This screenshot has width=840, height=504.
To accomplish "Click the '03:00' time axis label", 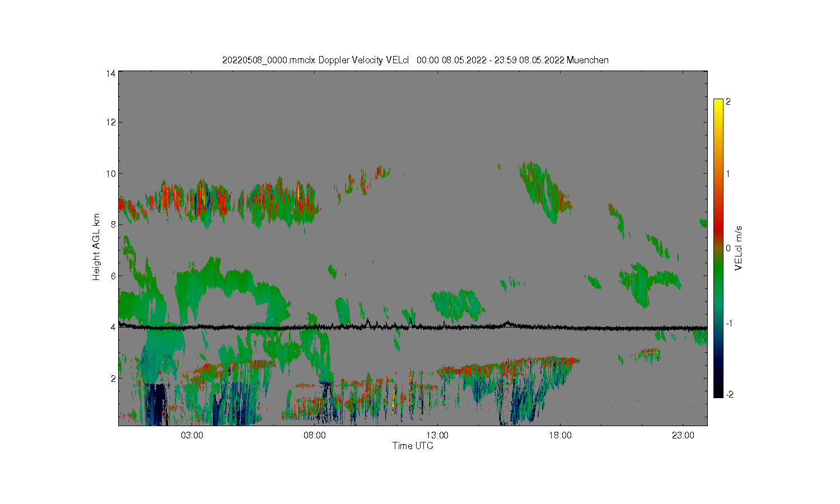I will pyautogui.click(x=192, y=436).
